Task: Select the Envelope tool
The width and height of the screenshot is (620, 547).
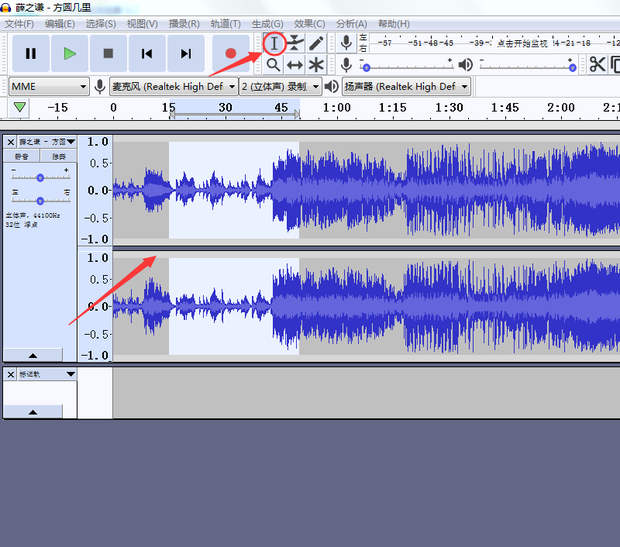Action: pyautogui.click(x=295, y=43)
